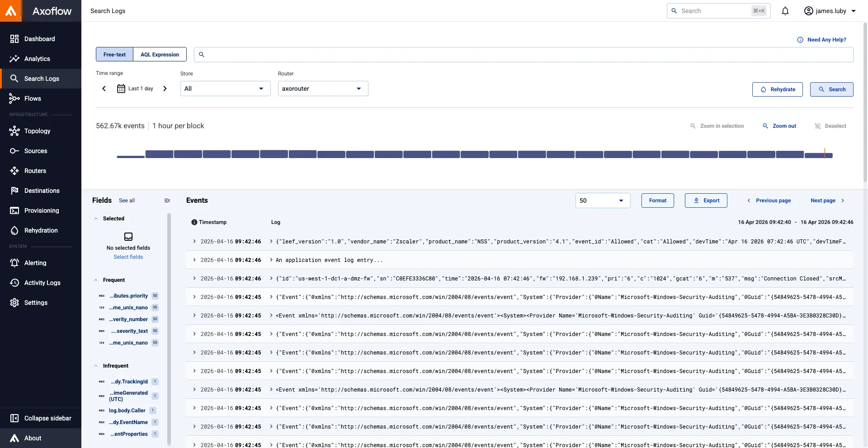This screenshot has height=448, width=868.
Task: Collapse the Infrequent fields section
Action: (96, 366)
